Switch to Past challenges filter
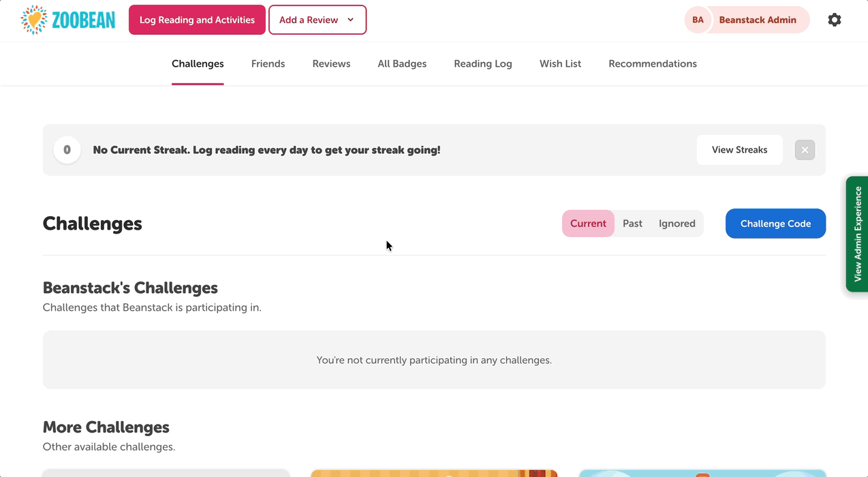This screenshot has height=477, width=868. tap(632, 223)
